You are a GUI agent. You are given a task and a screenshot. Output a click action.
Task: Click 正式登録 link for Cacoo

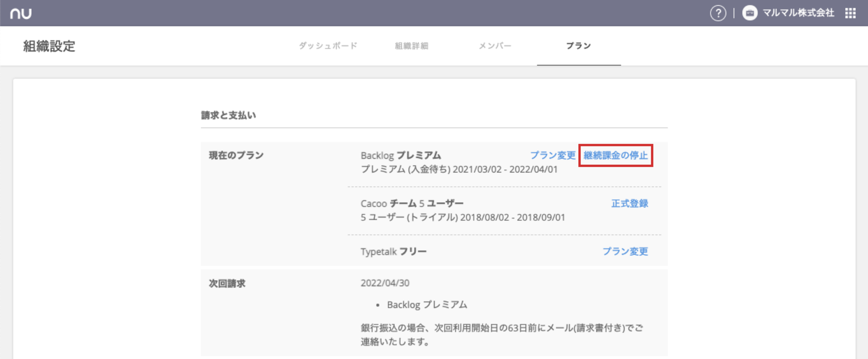[x=629, y=203]
